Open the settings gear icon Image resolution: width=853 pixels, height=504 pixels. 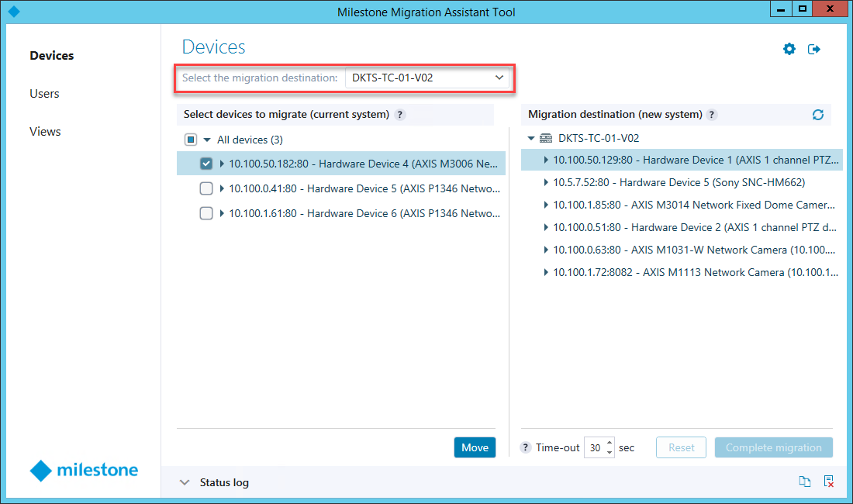[789, 50]
